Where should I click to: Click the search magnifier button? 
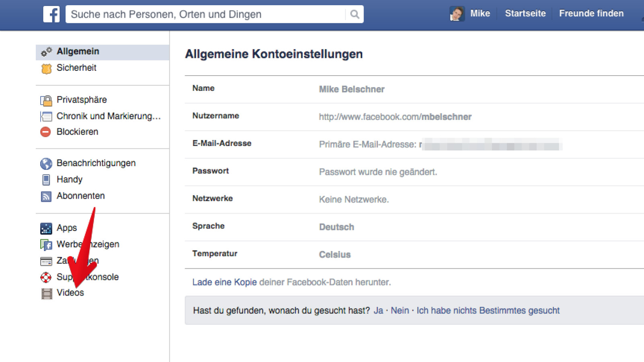coord(354,14)
